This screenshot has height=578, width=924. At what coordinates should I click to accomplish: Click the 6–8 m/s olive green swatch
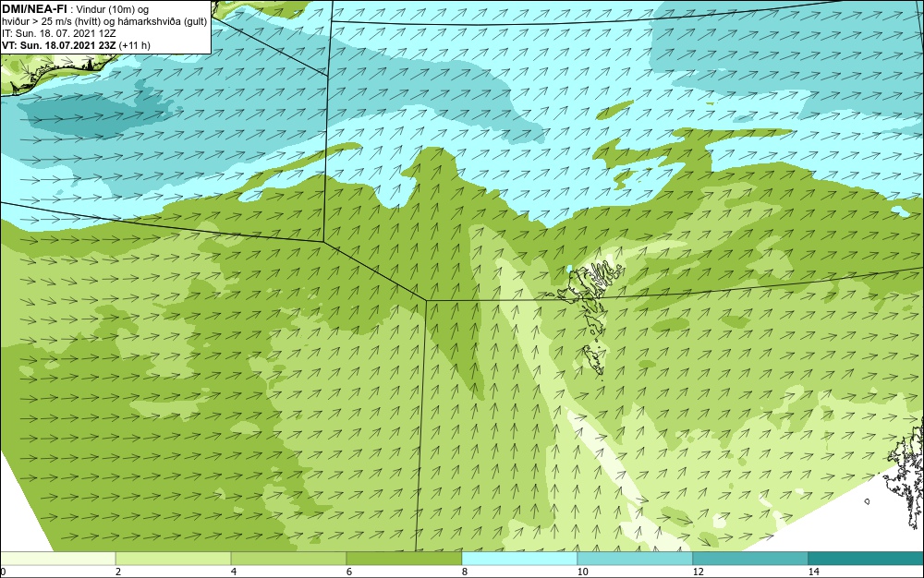pos(405,559)
